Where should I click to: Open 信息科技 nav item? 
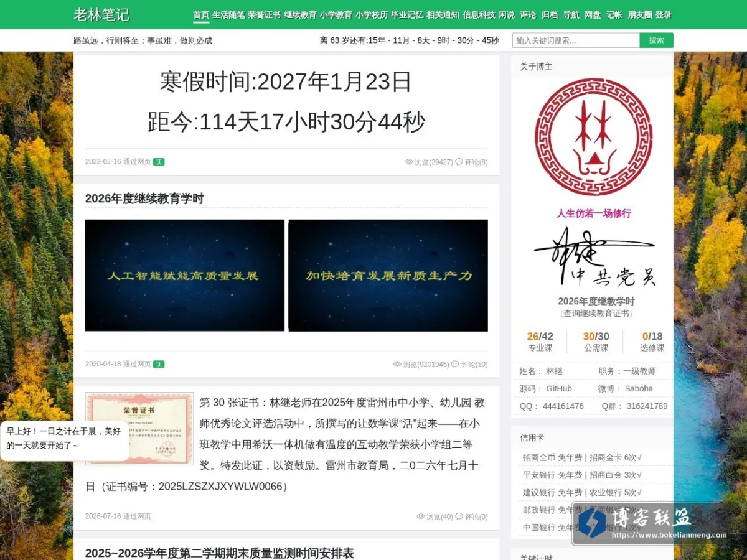(479, 15)
